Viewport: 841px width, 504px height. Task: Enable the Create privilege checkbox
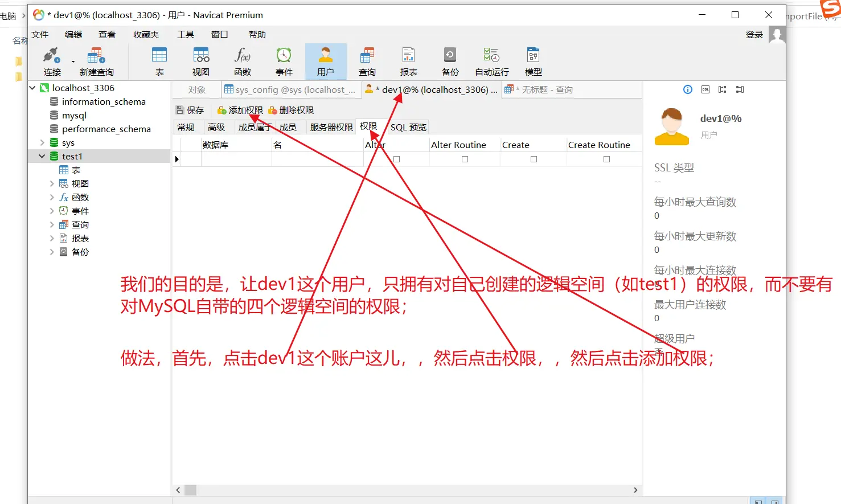[534, 159]
